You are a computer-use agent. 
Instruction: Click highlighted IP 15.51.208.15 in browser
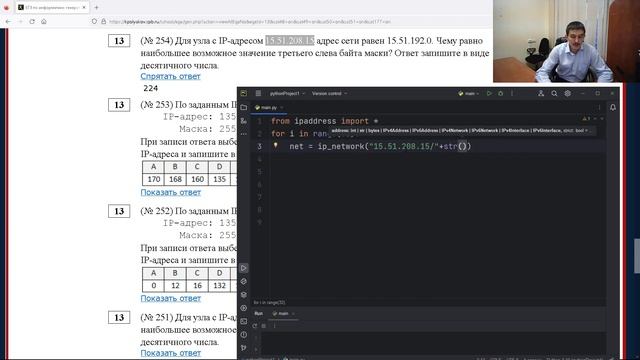coord(290,41)
